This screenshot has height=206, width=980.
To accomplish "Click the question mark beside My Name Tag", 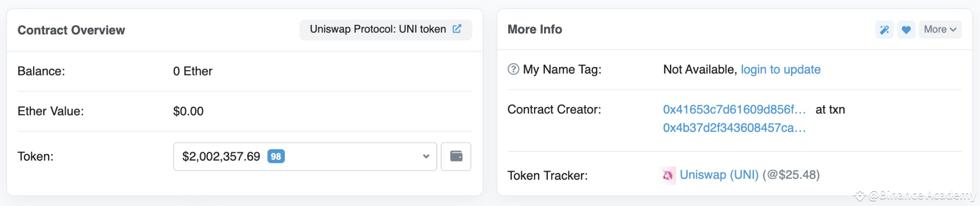I will [513, 69].
